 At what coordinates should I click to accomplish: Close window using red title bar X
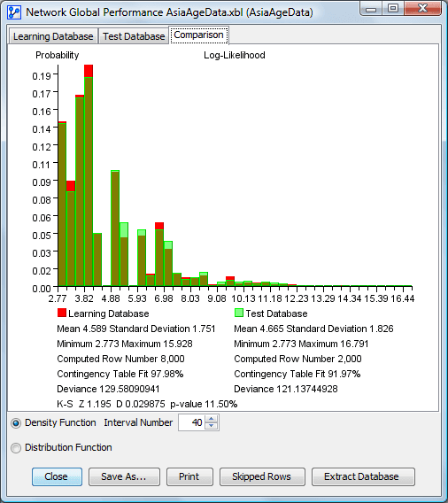point(422,9)
